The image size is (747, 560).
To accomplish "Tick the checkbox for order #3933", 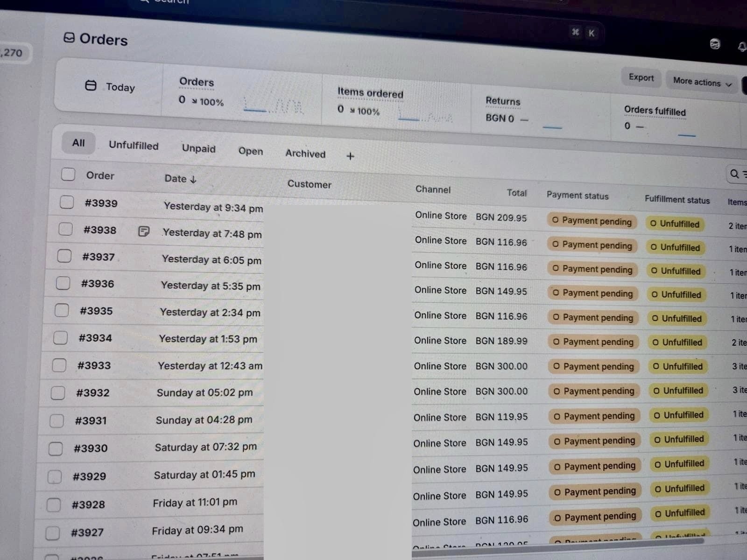I will (x=59, y=365).
